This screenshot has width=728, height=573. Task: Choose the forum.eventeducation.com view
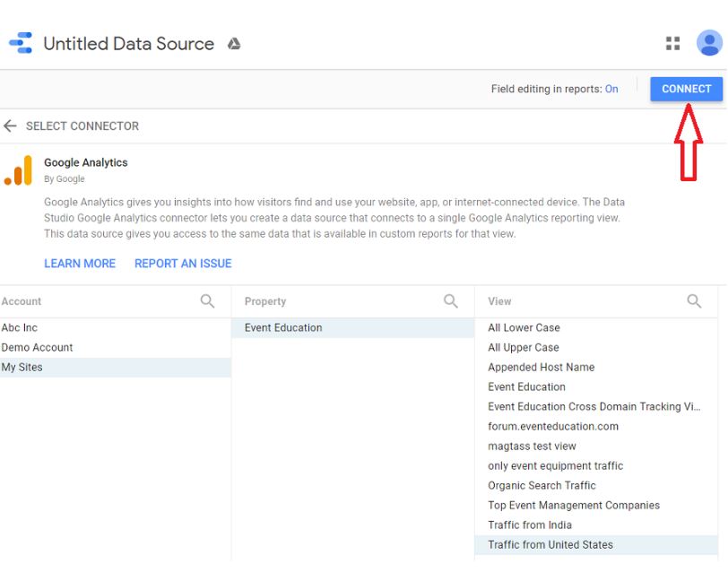tap(596, 426)
